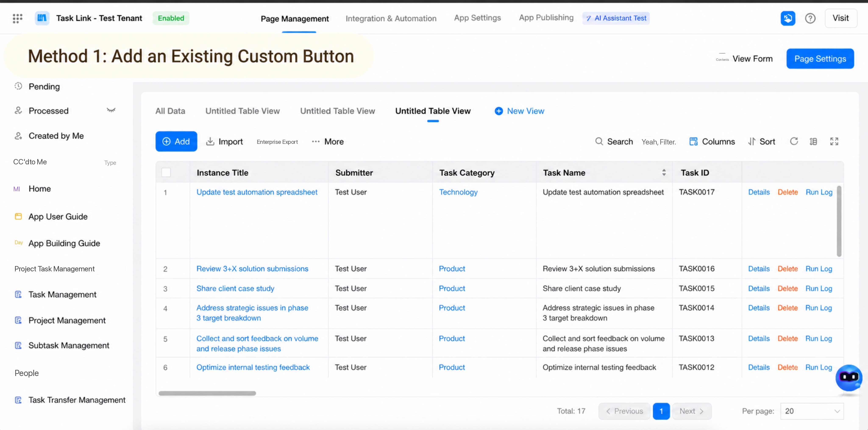This screenshot has width=868, height=430.
Task: Select the All Data view tab
Action: (170, 111)
